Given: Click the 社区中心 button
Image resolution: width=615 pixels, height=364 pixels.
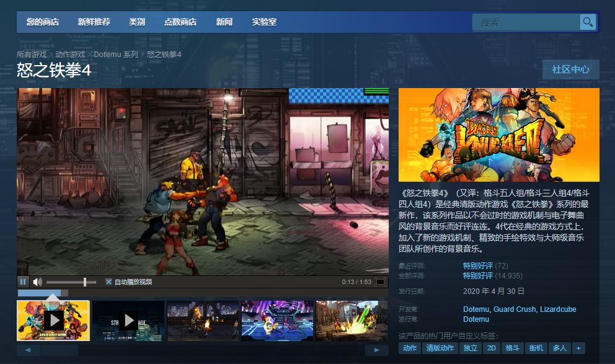Looking at the screenshot, I should point(570,69).
